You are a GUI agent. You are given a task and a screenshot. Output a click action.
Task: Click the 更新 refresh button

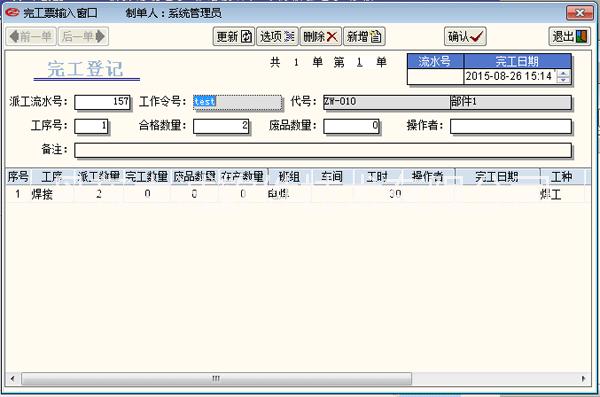coord(233,37)
